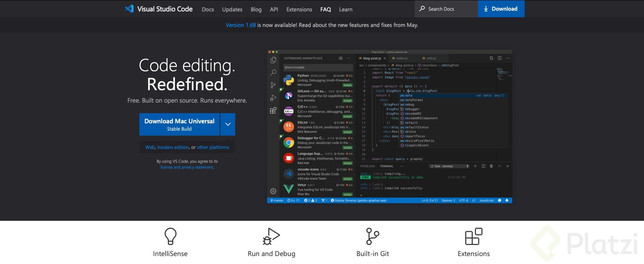Install the Python extension
The image size is (644, 264).
(x=348, y=85)
